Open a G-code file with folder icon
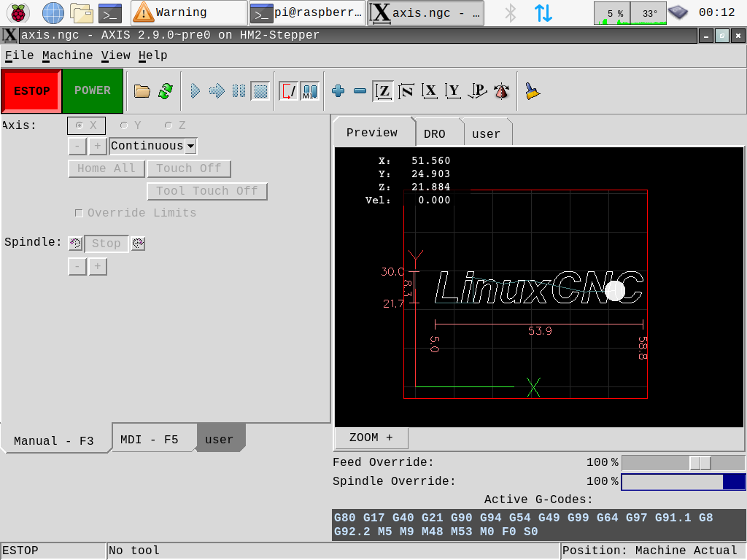Screen dimensions: 747x560 coord(142,91)
